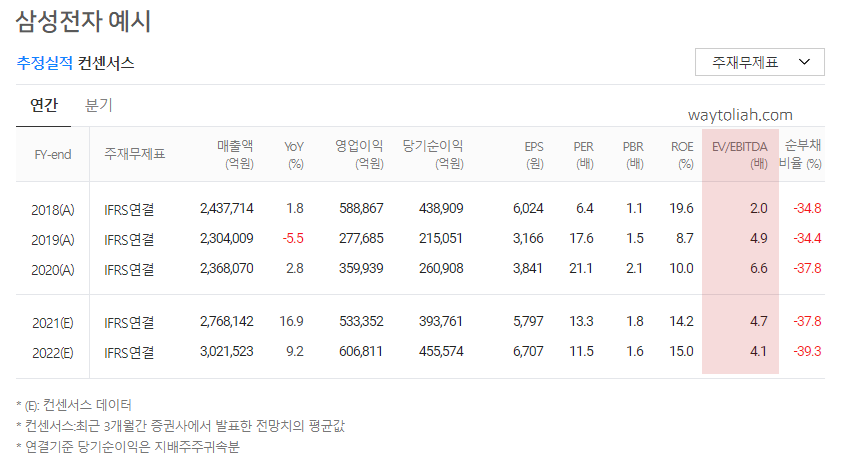
Task: Select the PER (배) column header
Action: pos(584,155)
